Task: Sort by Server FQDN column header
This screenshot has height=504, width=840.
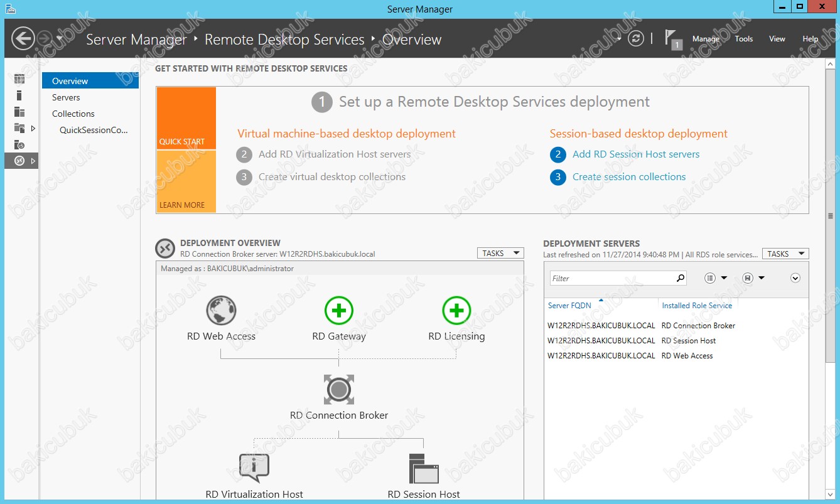Action: [569, 306]
